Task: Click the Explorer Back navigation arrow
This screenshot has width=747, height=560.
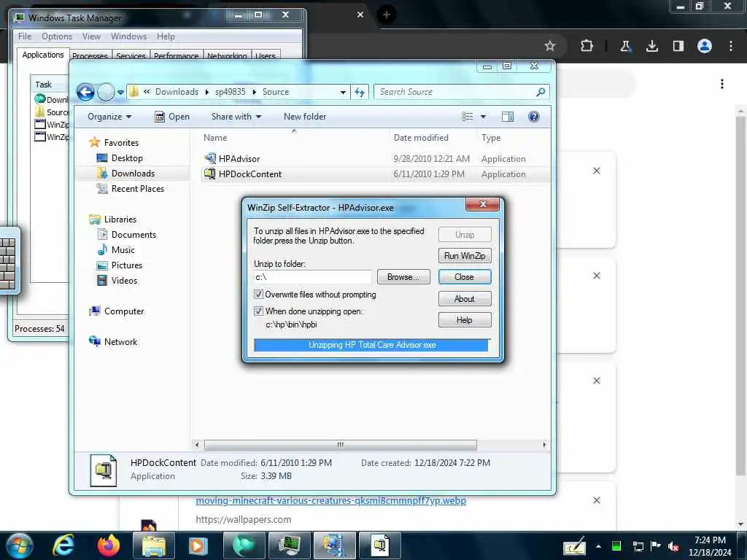Action: tap(86, 92)
